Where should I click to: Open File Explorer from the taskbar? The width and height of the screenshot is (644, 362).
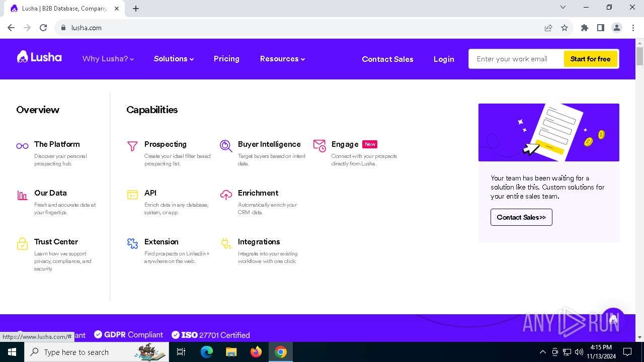(231, 352)
